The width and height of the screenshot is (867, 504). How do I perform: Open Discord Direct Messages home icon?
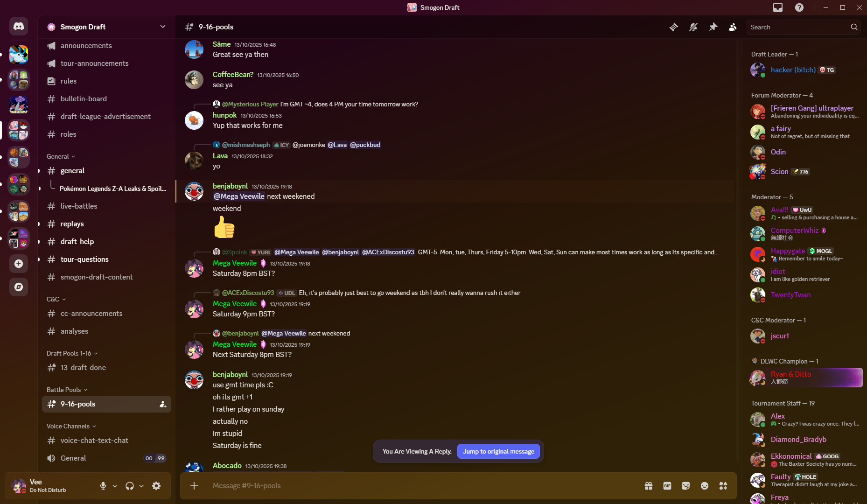(19, 27)
